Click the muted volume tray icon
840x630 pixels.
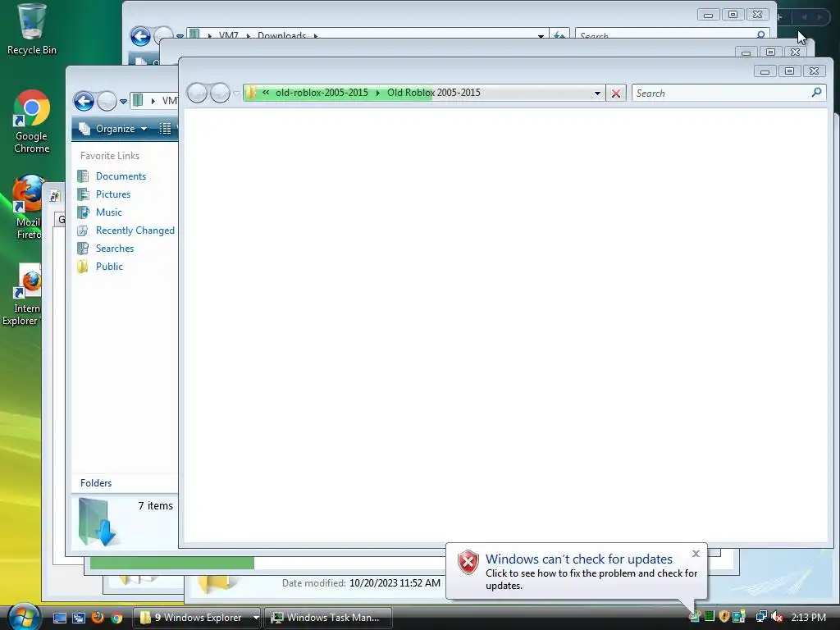point(777,617)
